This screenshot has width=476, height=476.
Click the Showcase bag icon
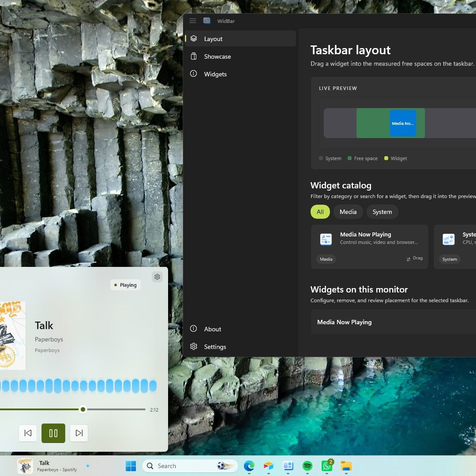(194, 56)
